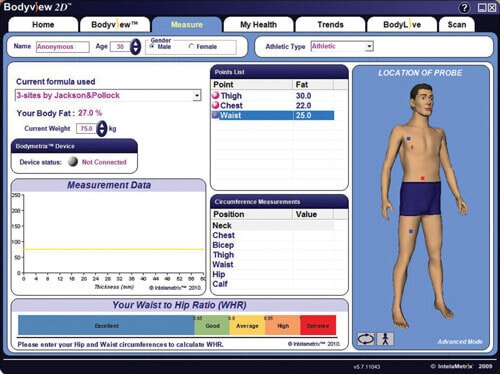500x374 pixels.
Task: Click the 25.0 fat value
Action: [303, 115]
